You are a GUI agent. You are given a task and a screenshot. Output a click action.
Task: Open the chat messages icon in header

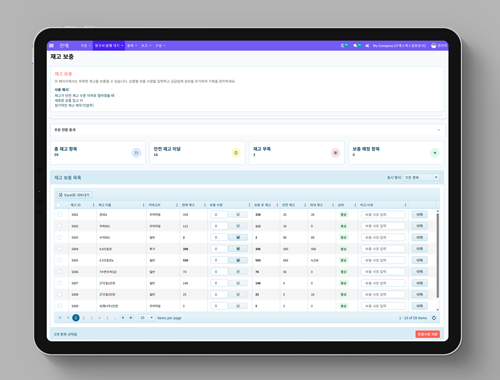(x=357, y=45)
